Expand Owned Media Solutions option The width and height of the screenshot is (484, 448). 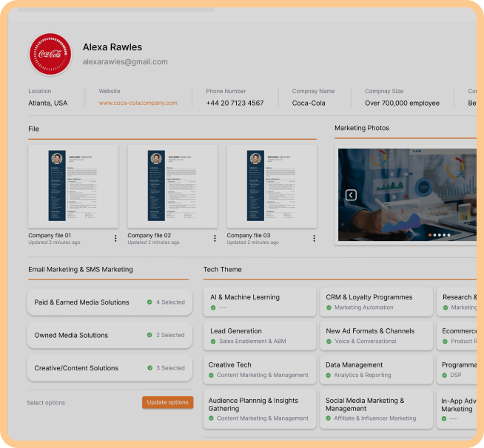(x=110, y=335)
